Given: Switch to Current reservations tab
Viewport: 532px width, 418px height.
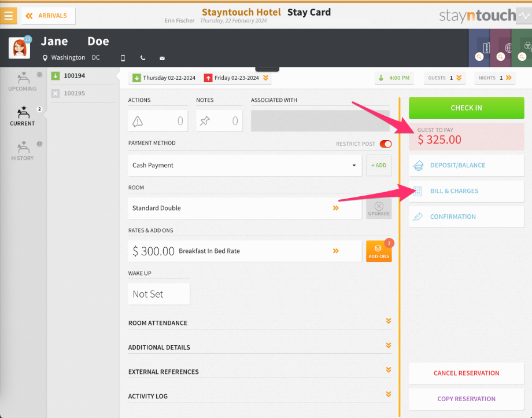Looking at the screenshot, I should (x=23, y=116).
